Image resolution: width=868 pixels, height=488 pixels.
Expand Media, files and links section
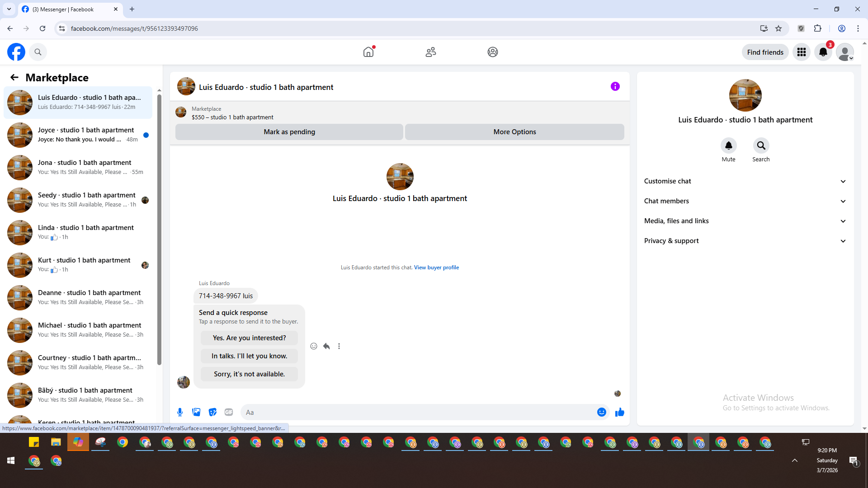[745, 221]
